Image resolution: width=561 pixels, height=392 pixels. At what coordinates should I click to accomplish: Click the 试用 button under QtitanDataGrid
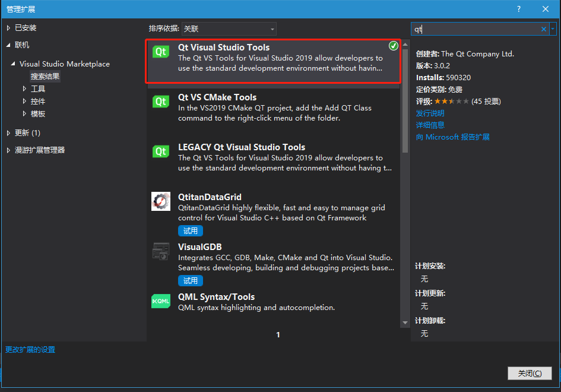(191, 231)
